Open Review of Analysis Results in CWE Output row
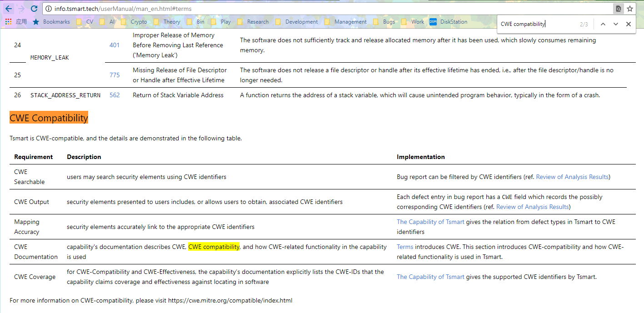Viewport: 644px width, 313px height. (x=532, y=207)
